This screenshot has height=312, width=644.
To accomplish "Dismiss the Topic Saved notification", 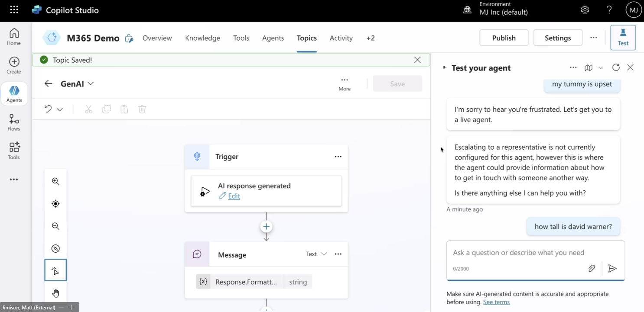I will point(417,60).
